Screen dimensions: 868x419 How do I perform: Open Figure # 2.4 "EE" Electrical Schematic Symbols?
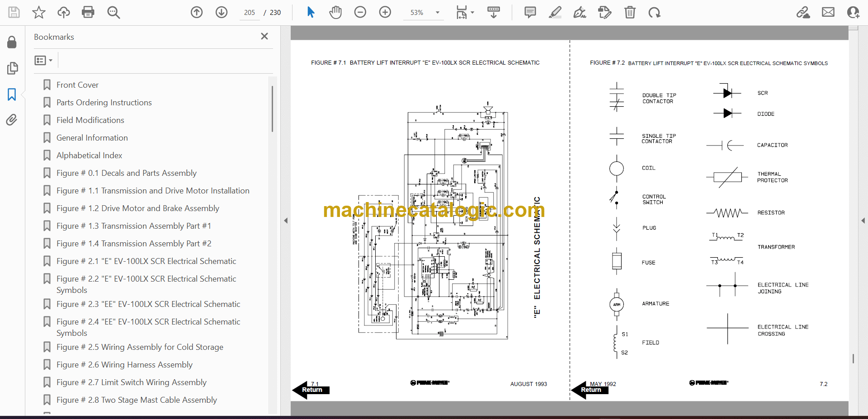pyautogui.click(x=148, y=327)
